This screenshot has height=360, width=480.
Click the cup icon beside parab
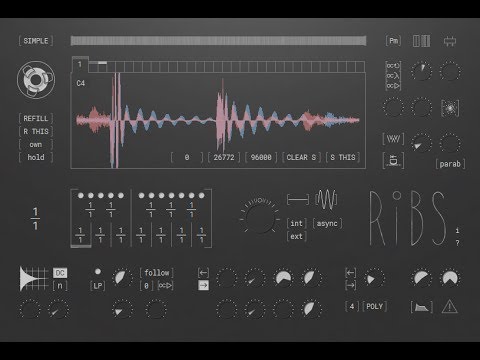[x=393, y=160]
